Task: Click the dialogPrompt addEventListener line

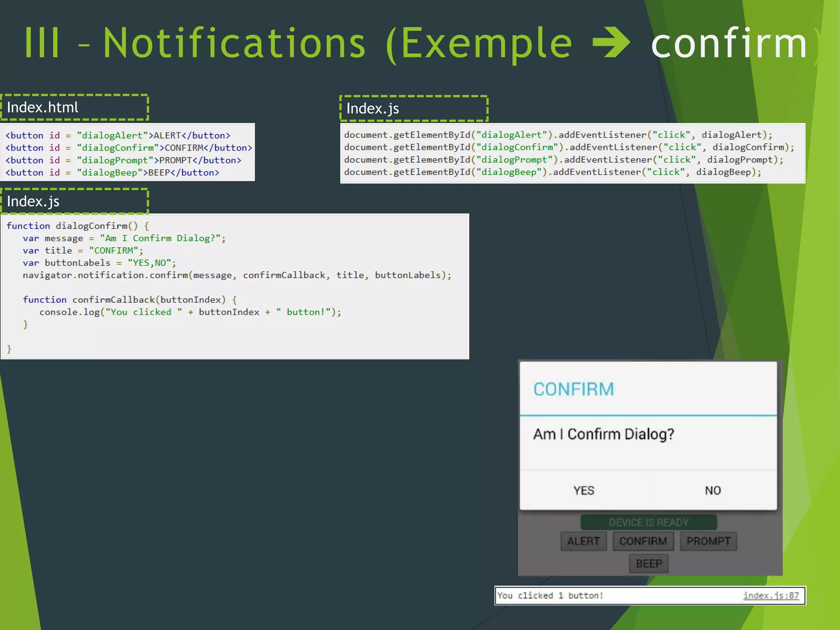Action: pos(564,160)
